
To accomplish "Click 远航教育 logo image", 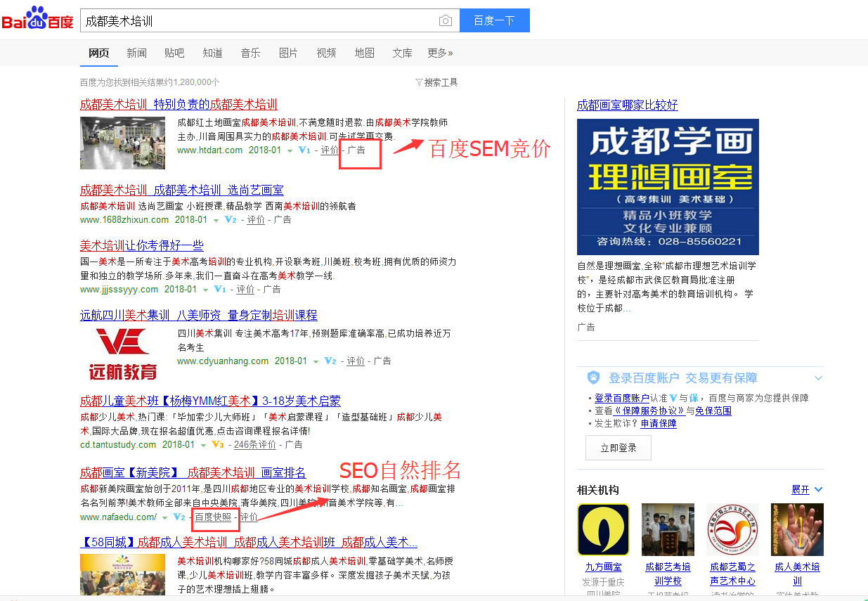I will click(x=123, y=354).
